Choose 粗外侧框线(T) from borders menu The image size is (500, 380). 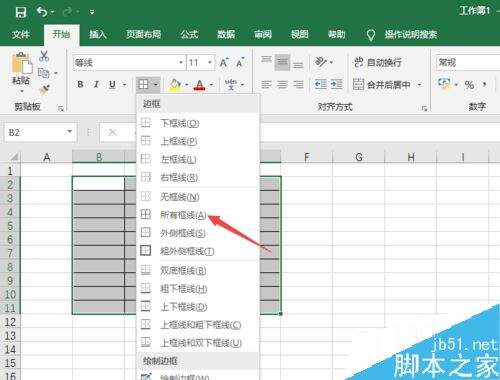[x=198, y=251]
